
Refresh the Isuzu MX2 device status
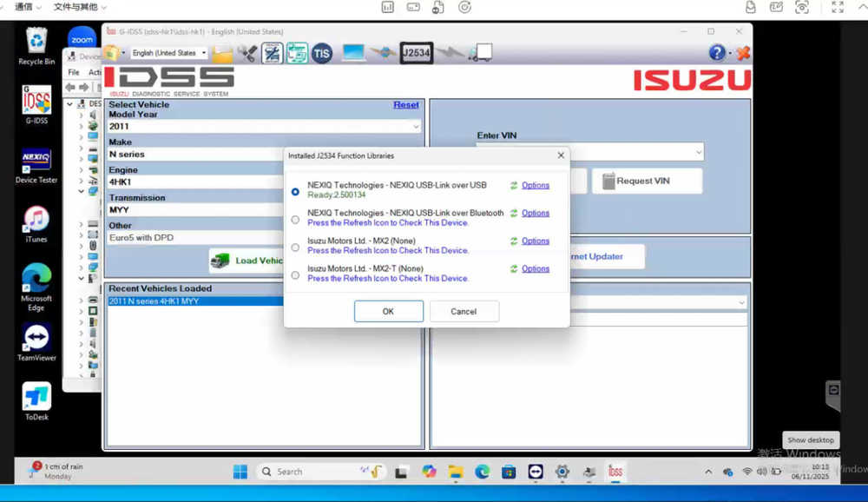(514, 241)
